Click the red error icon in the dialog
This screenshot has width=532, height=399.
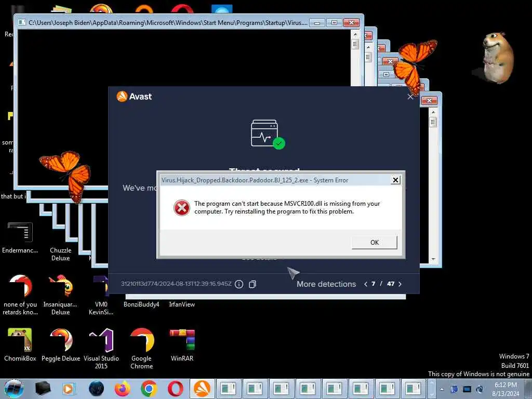[x=181, y=207]
